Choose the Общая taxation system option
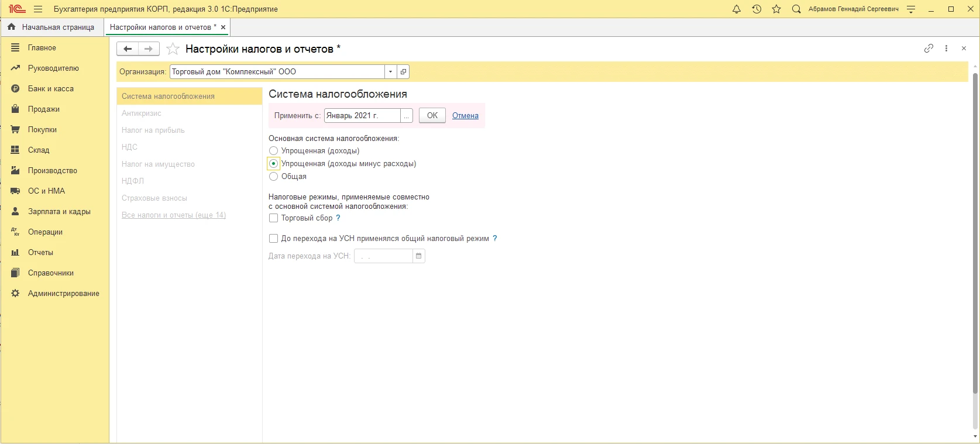Screen dimensions: 980x444 (273, 177)
